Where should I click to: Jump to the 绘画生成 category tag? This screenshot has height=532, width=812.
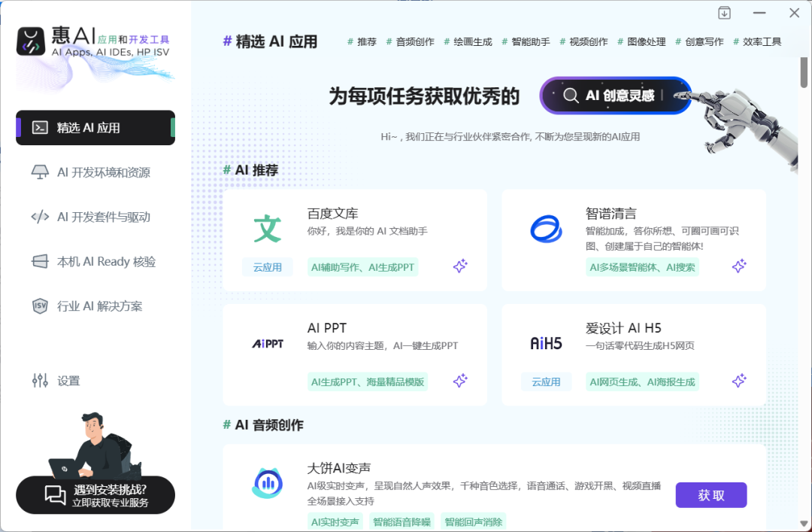tap(472, 42)
